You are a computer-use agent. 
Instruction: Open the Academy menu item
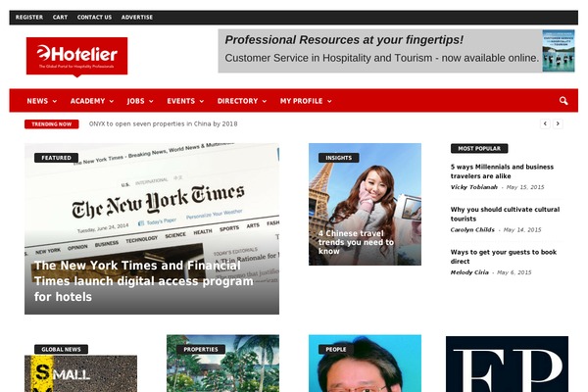pyautogui.click(x=87, y=101)
